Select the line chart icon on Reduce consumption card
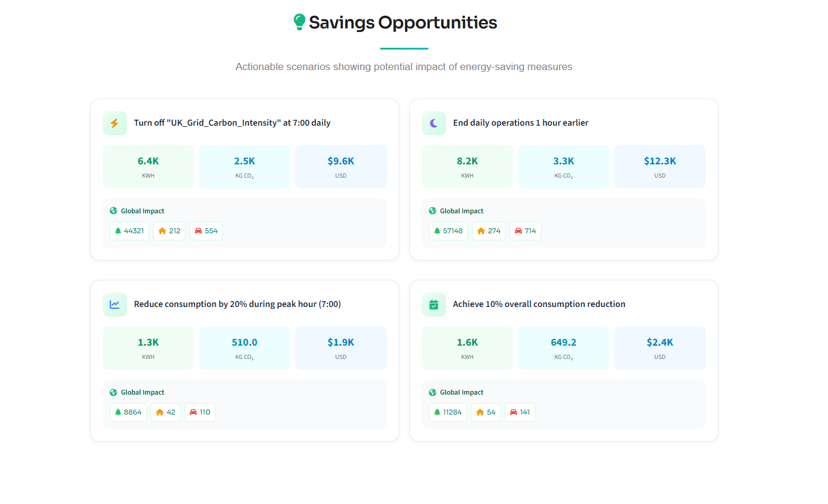Screen dimensions: 828x504 (x=115, y=305)
